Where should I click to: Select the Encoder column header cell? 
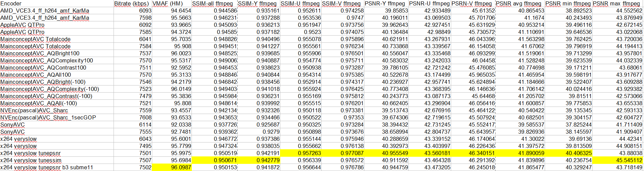point(57,3)
